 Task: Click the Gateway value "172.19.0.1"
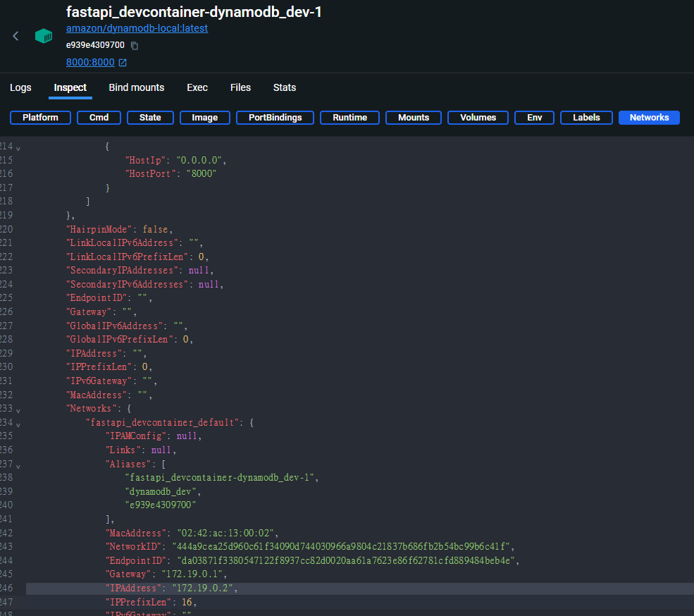click(x=192, y=574)
